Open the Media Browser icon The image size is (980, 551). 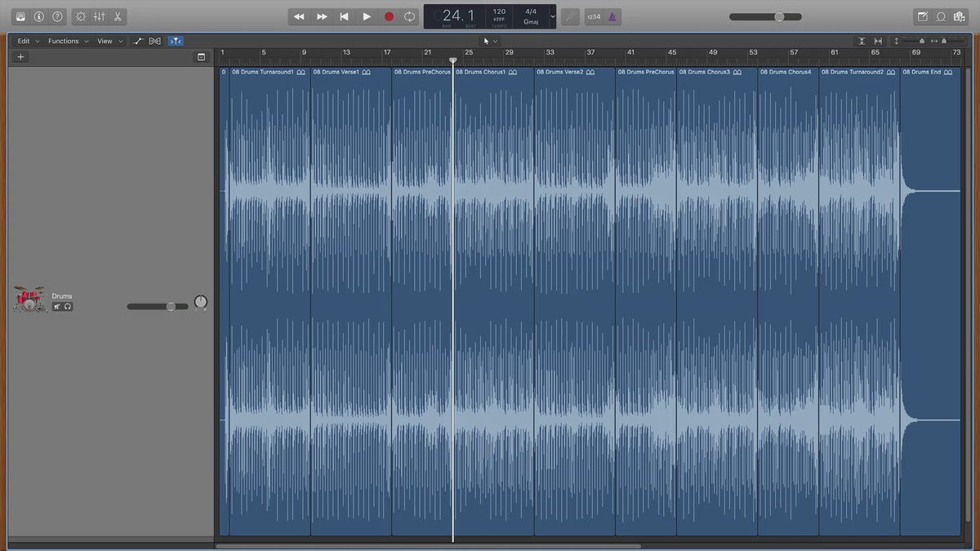coord(959,16)
